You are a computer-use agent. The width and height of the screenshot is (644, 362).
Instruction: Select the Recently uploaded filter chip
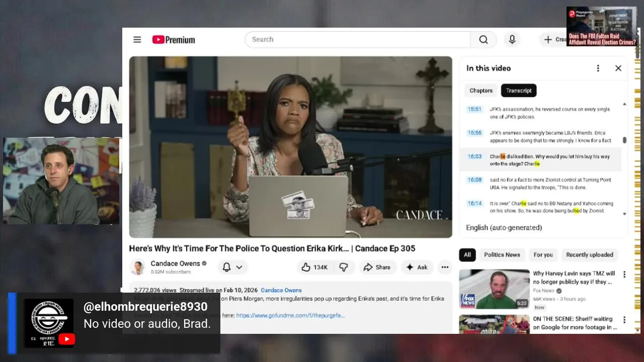point(590,255)
